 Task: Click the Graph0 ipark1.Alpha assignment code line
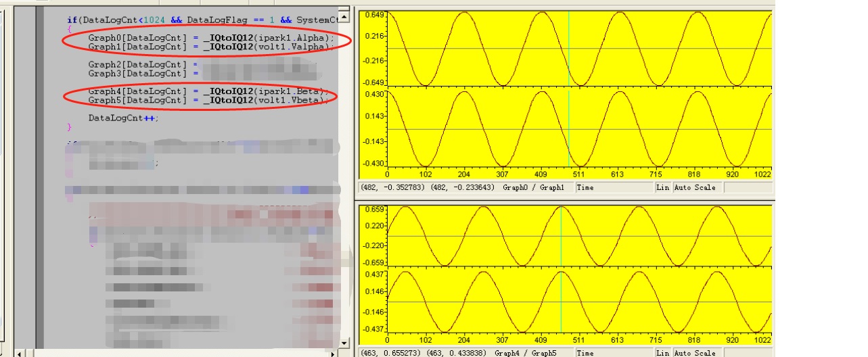coord(211,38)
